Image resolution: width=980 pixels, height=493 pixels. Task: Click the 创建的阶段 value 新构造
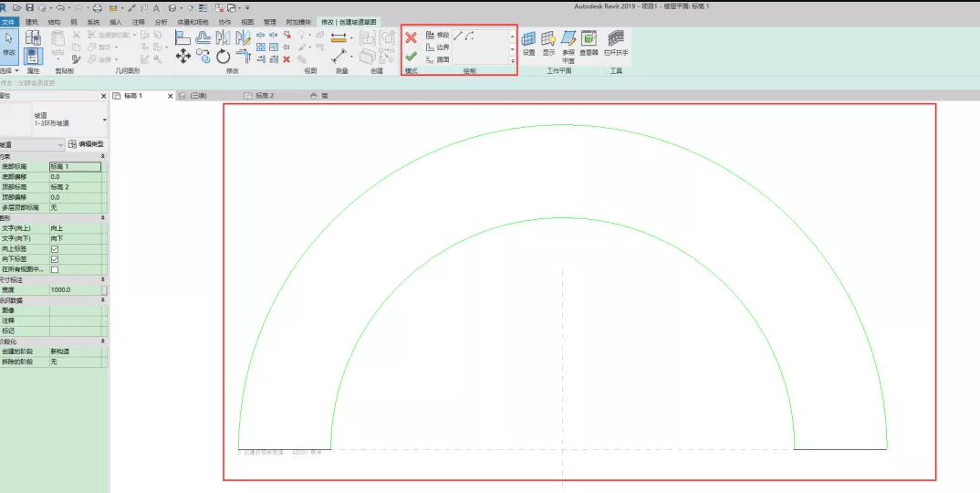(75, 351)
